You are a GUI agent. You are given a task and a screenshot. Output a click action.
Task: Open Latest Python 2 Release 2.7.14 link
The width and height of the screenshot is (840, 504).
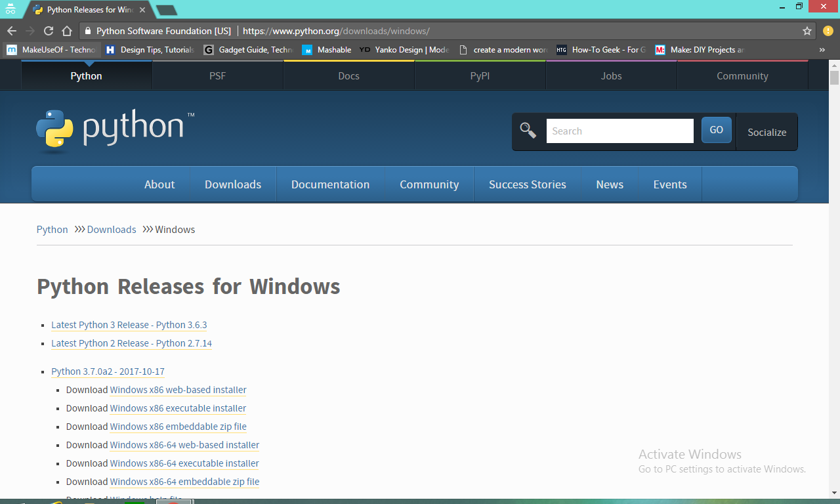click(x=131, y=343)
